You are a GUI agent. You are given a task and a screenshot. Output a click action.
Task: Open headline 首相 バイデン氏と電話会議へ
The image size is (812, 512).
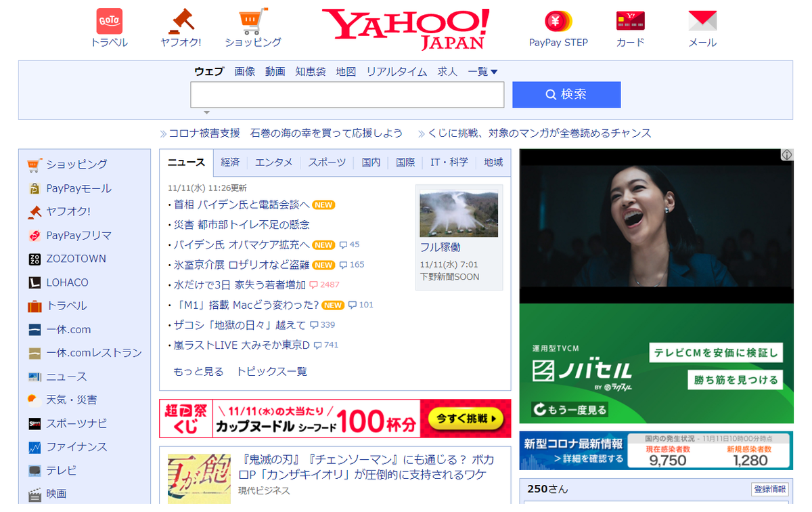coord(242,205)
